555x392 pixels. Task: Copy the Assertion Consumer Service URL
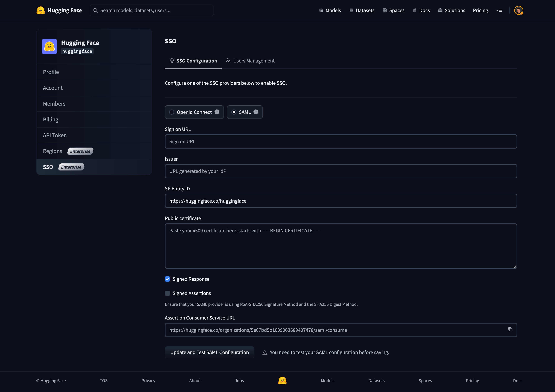[x=510, y=330]
